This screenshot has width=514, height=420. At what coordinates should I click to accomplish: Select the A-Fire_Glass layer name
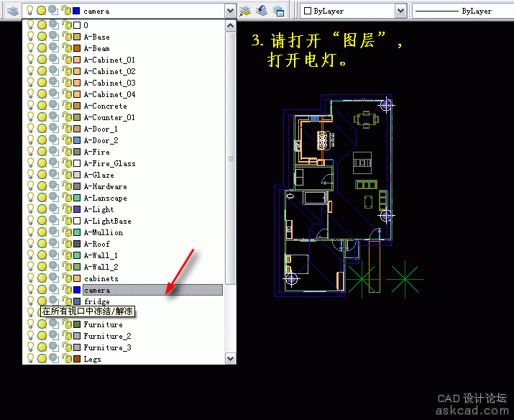coord(109,163)
